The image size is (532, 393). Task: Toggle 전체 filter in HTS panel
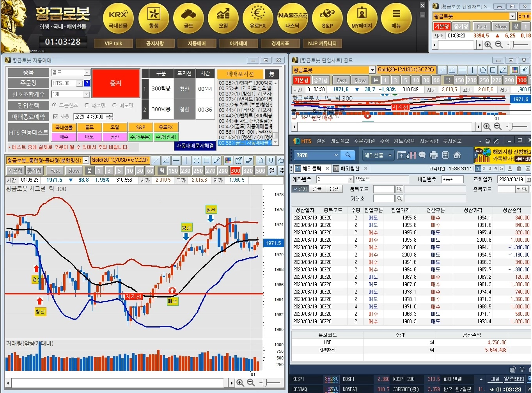tap(300, 189)
